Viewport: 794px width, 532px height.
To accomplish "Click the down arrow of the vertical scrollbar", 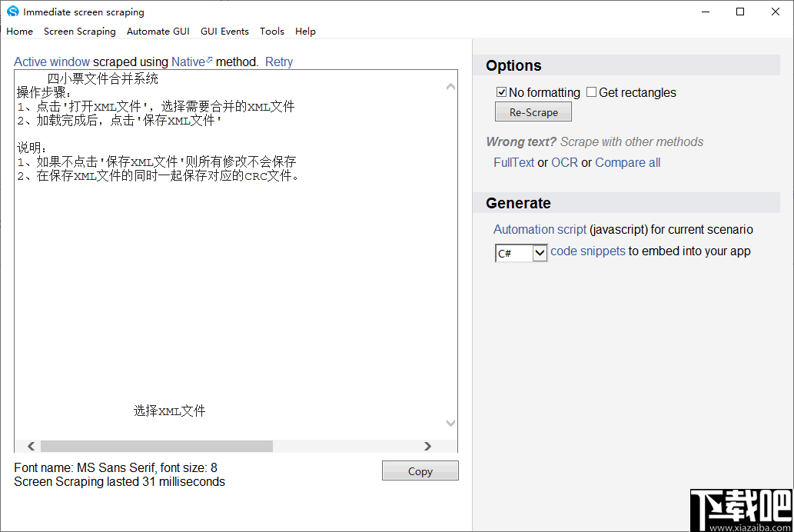I will [450, 423].
